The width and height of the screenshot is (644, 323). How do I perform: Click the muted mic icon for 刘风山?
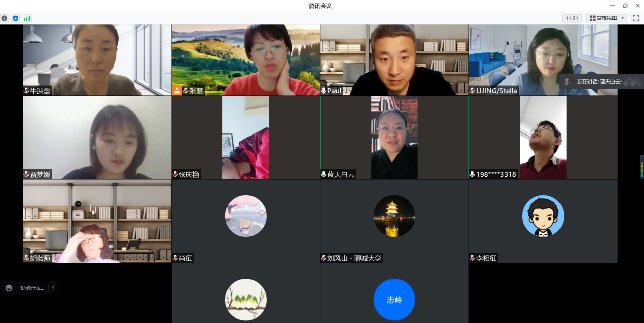[324, 258]
